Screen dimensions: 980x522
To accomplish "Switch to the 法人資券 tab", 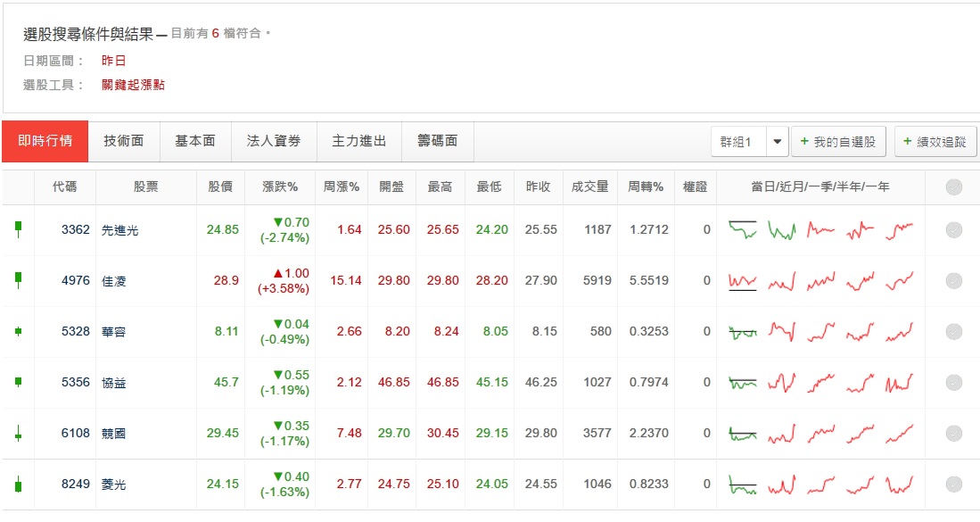I will (x=274, y=141).
